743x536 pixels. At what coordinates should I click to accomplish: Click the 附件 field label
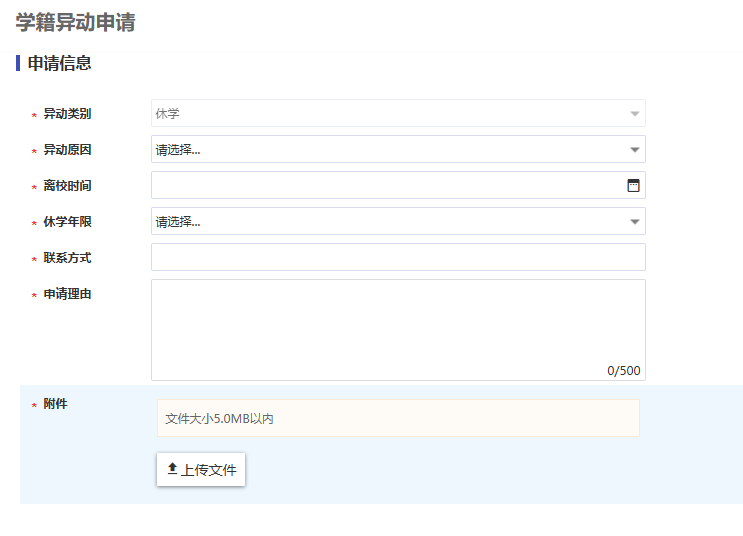tap(56, 404)
